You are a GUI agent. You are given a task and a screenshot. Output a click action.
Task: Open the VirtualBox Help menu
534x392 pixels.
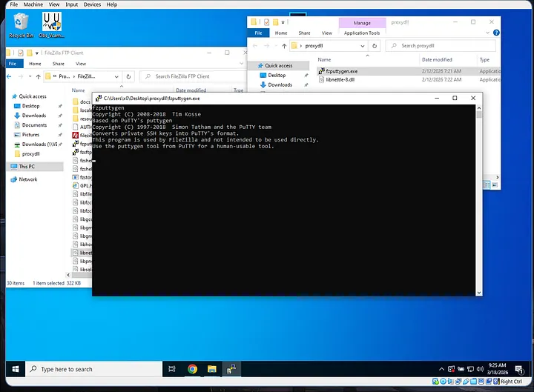click(x=112, y=4)
